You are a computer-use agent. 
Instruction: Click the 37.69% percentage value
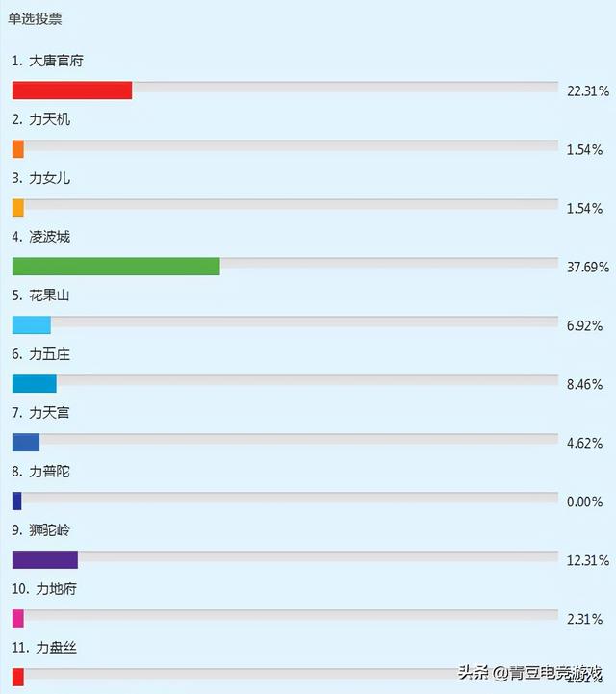(x=588, y=267)
